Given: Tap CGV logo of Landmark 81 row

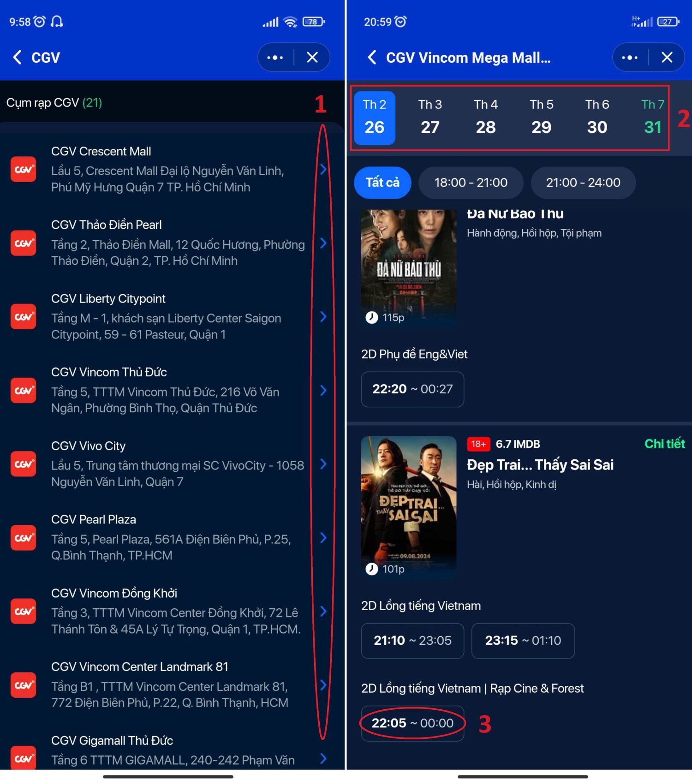Looking at the screenshot, I should pyautogui.click(x=24, y=685).
